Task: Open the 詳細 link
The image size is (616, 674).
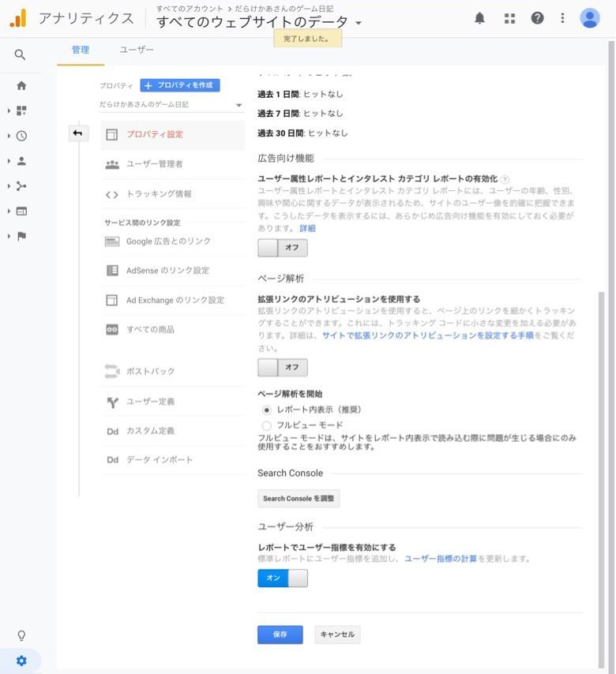Action: [x=307, y=228]
